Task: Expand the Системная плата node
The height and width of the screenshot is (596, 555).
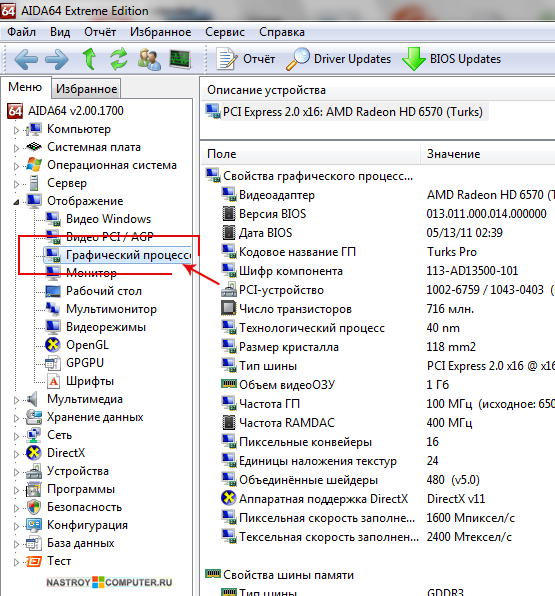Action: point(16,148)
